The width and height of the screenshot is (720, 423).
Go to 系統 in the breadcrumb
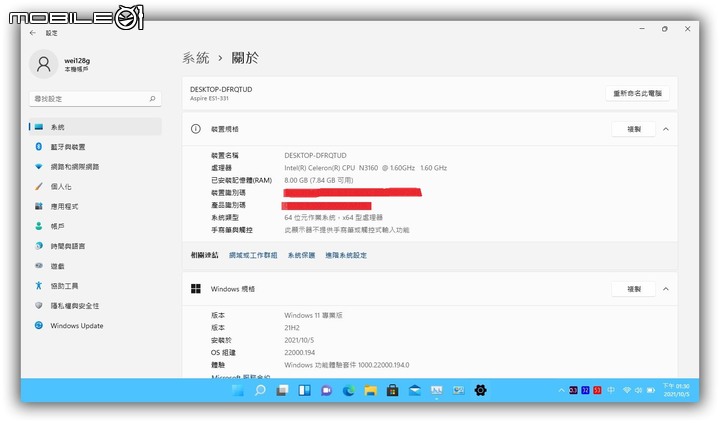tap(196, 58)
